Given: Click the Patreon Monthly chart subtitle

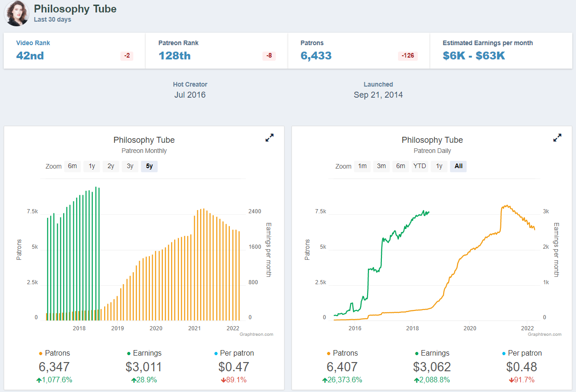Looking at the screenshot, I should 144,151.
